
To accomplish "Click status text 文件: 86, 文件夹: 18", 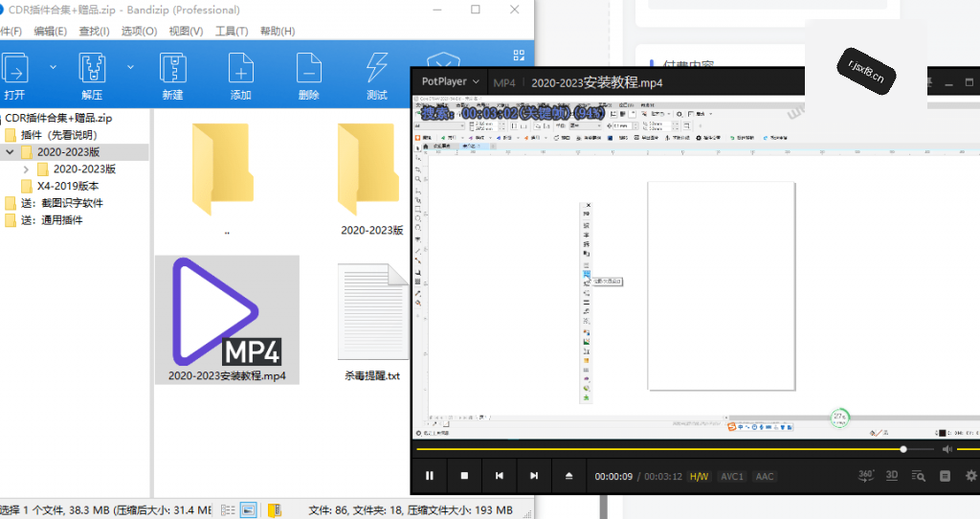I will click(x=354, y=511).
